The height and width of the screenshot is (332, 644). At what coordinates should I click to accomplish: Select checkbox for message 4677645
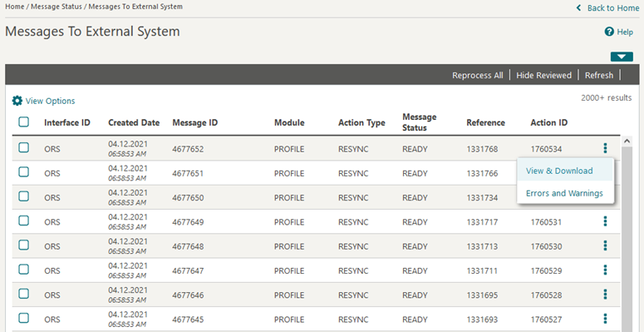tap(24, 318)
